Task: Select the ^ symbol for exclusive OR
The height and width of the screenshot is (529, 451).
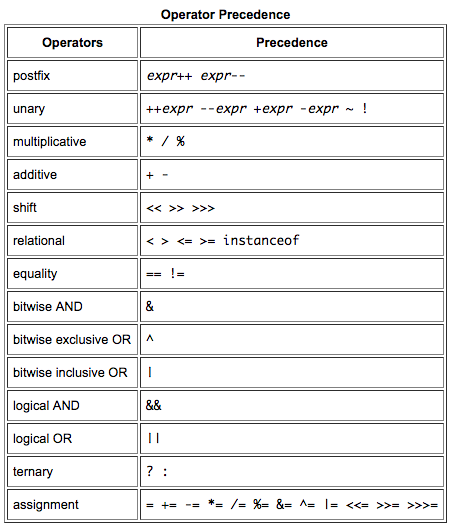Action: 150,339
